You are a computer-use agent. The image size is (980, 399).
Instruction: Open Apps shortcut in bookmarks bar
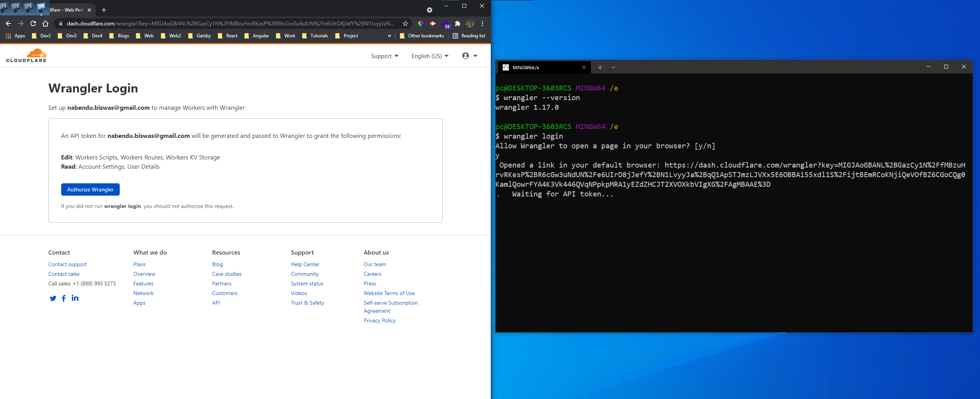tap(15, 36)
